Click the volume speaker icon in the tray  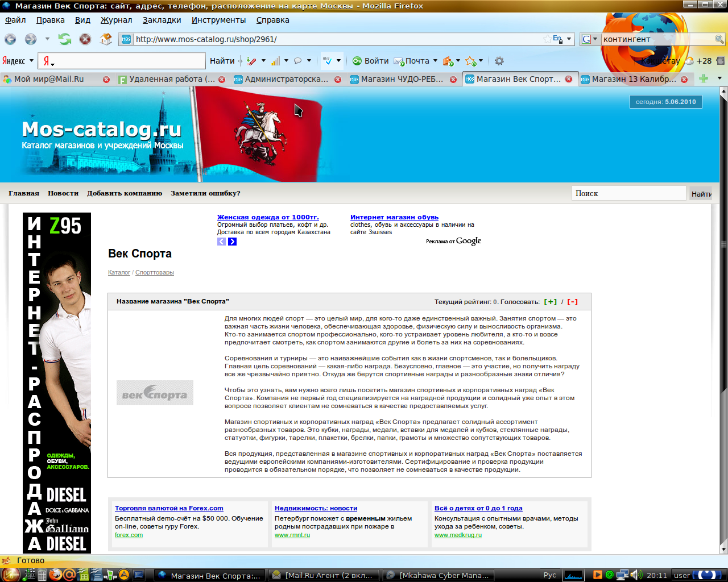635,575
